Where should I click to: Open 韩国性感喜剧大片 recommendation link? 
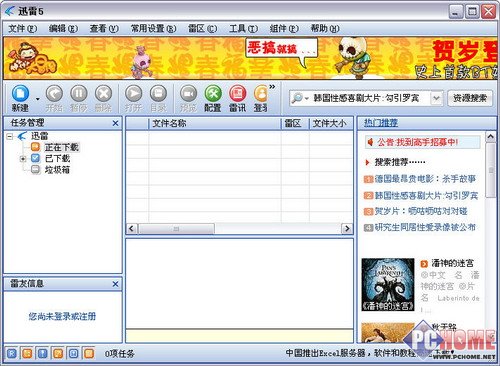(426, 195)
